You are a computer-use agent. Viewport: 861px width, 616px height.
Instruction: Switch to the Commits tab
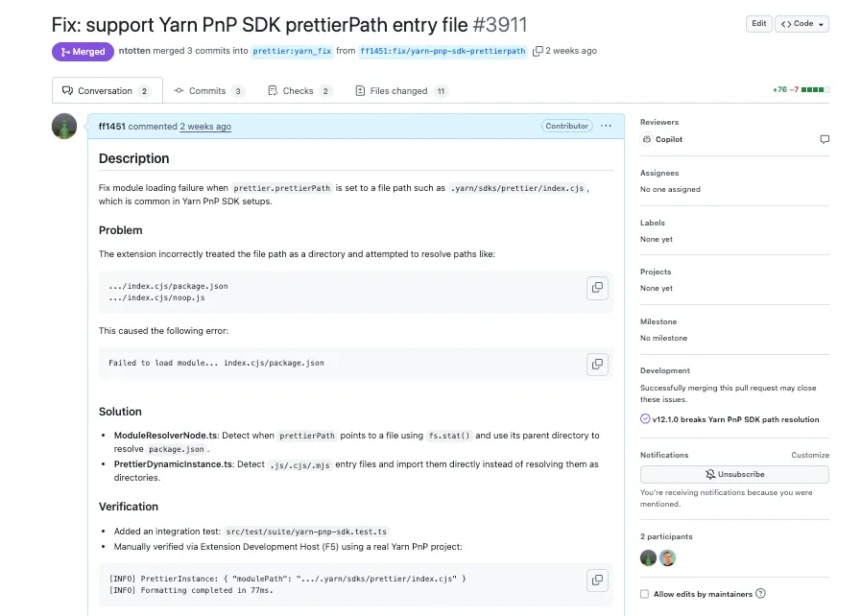tap(208, 90)
